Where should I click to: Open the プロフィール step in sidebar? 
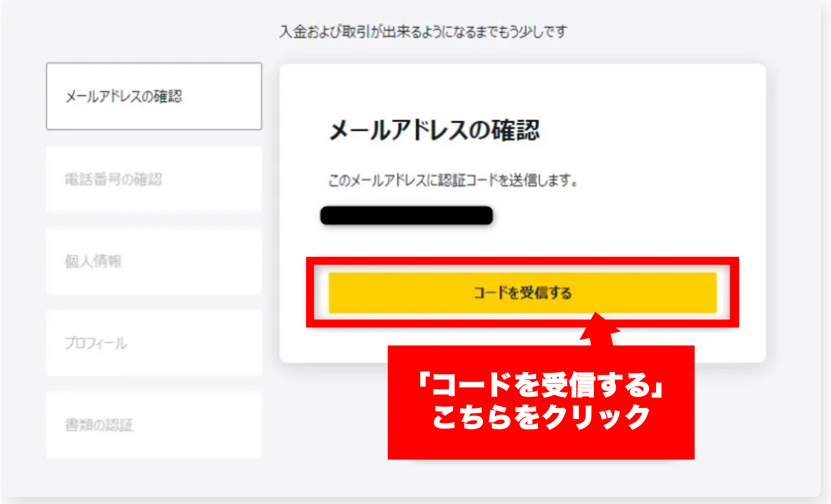pyautogui.click(x=154, y=343)
